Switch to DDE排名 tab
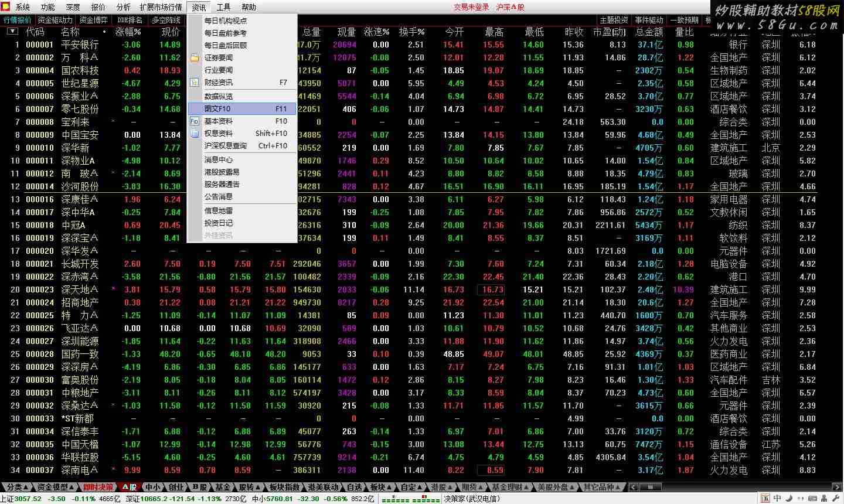This screenshot has width=844, height=504. coord(130,20)
